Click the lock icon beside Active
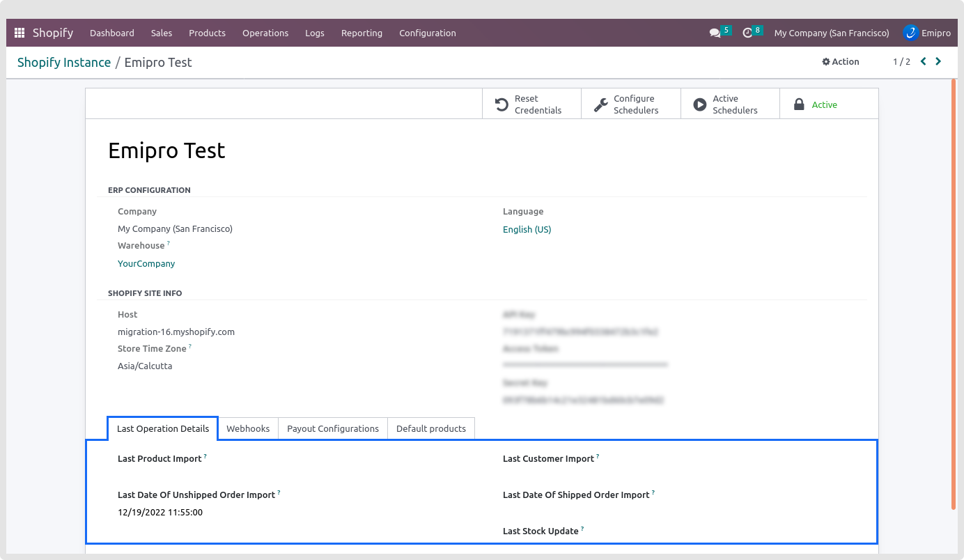Screen dimensions: 964x560 (799, 104)
